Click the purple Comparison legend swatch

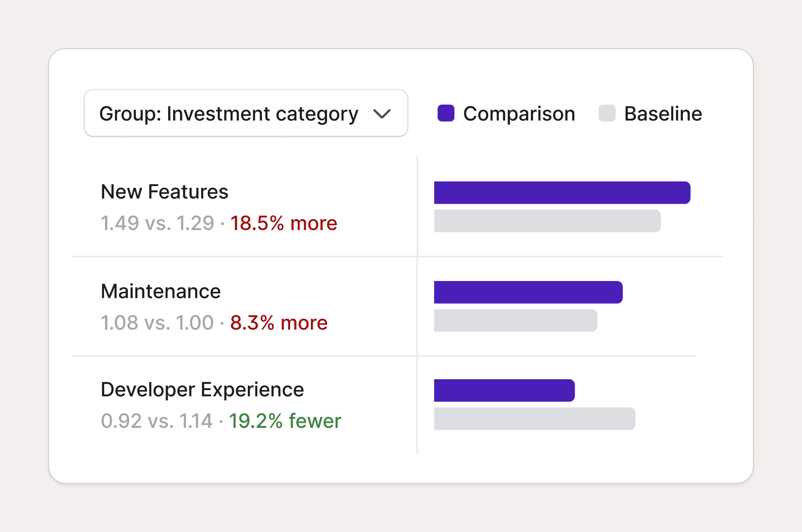click(446, 113)
